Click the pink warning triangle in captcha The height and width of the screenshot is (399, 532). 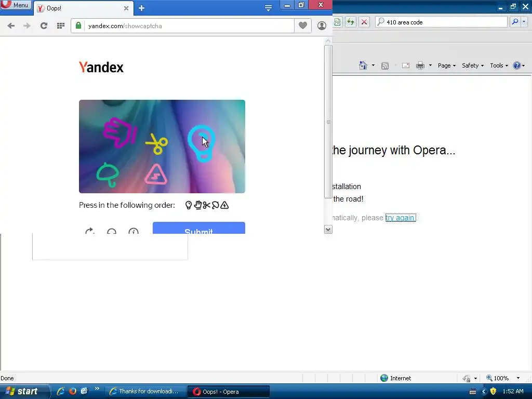(x=156, y=175)
